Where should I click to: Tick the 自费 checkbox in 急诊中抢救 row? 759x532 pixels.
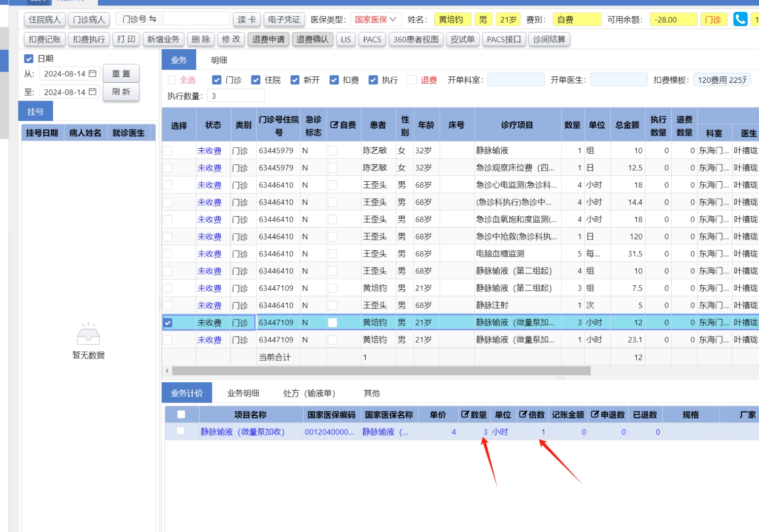[333, 236]
